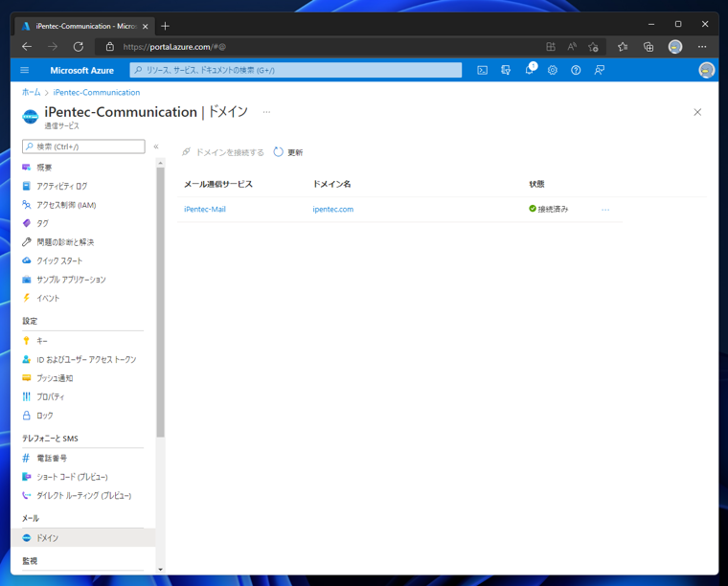View site information lock icon
Screen dimensions: 728x586
click(x=110, y=46)
